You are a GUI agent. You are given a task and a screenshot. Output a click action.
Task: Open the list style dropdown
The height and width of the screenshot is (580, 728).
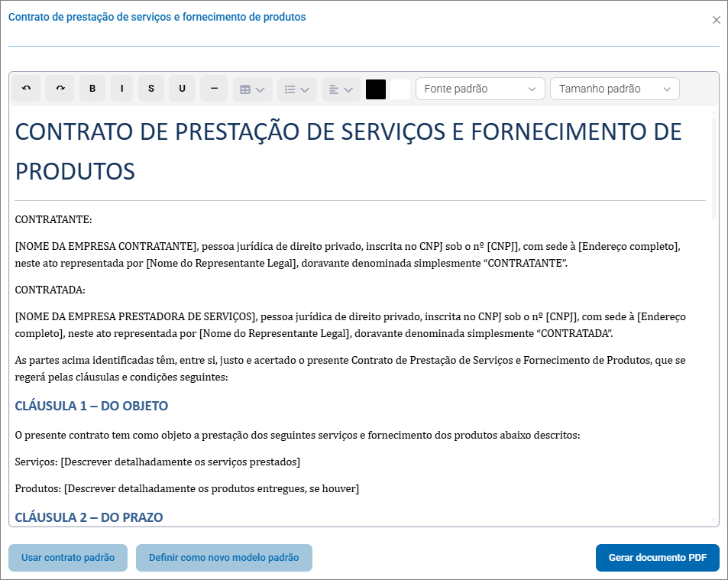(296, 89)
